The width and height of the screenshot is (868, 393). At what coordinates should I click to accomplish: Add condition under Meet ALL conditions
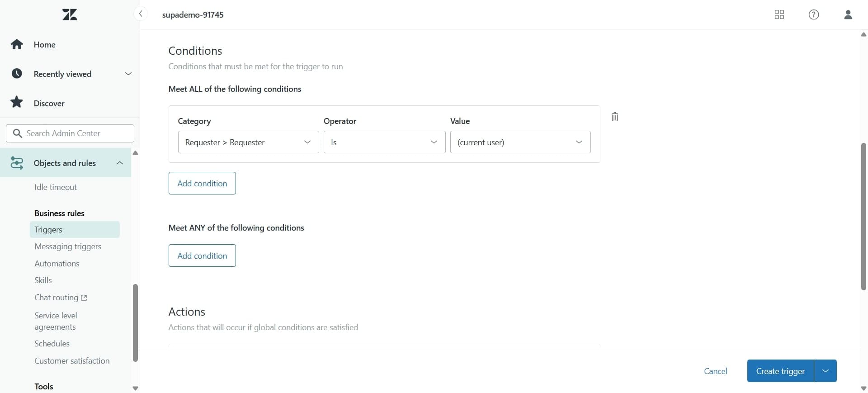point(202,183)
